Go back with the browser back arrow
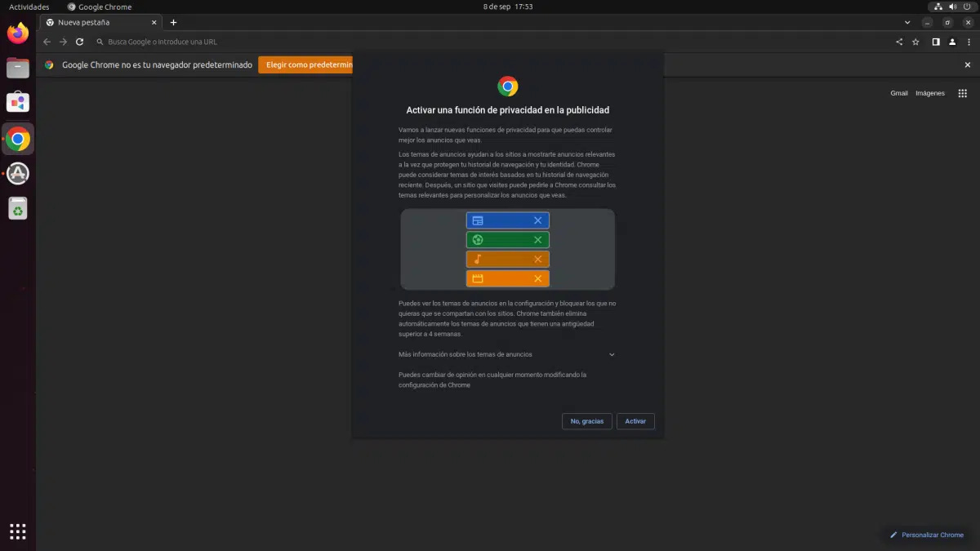This screenshot has height=551, width=980. click(x=47, y=42)
